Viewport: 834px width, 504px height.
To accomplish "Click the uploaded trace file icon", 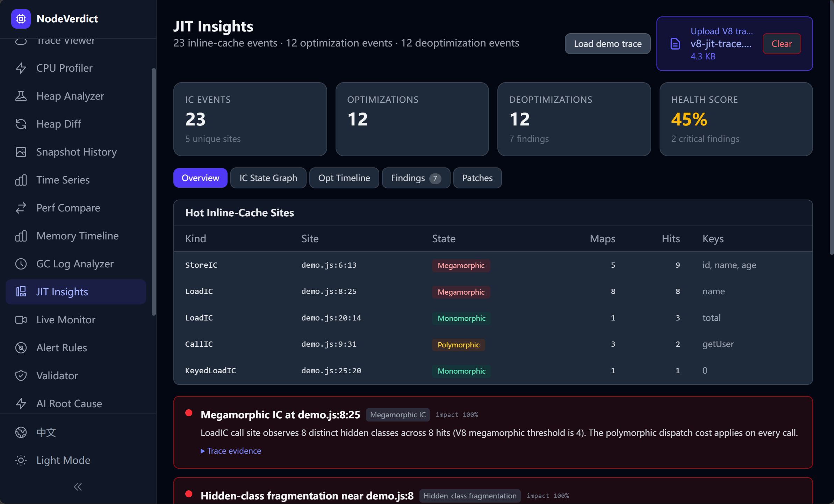I will point(675,44).
